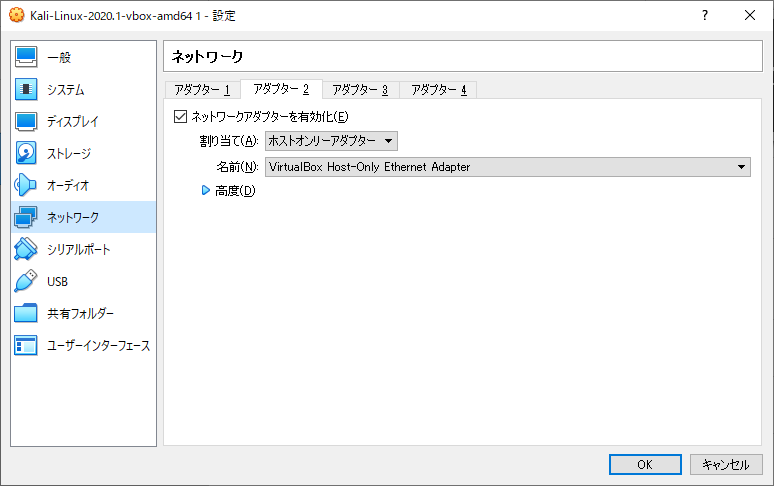The width and height of the screenshot is (774, 486).
Task: Select the システム chip icon
Action: pos(26,89)
